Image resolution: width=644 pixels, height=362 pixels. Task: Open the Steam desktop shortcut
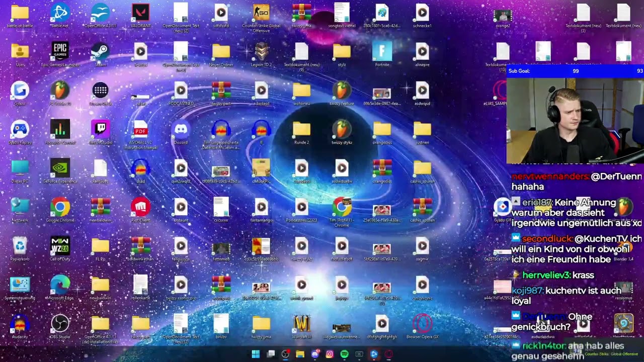coord(100,54)
